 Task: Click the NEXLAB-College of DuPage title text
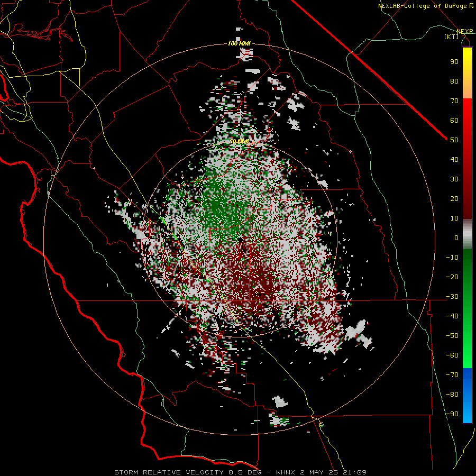(426, 6)
